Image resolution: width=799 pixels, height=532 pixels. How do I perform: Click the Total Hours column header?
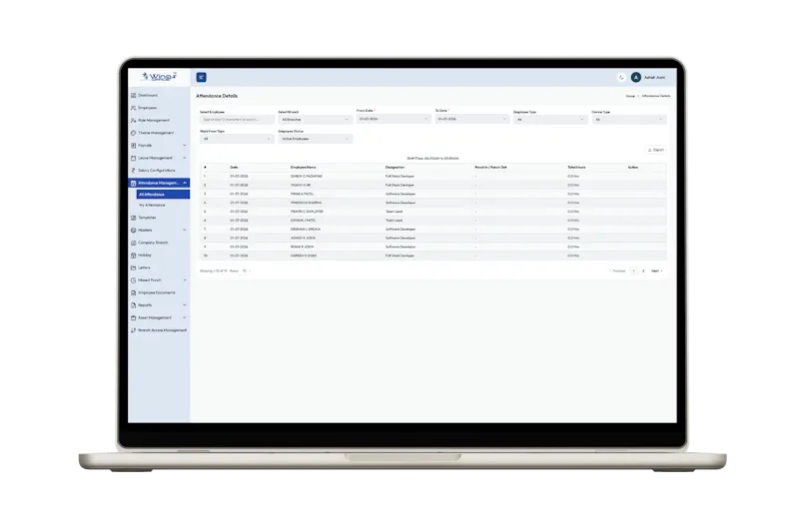coord(577,168)
